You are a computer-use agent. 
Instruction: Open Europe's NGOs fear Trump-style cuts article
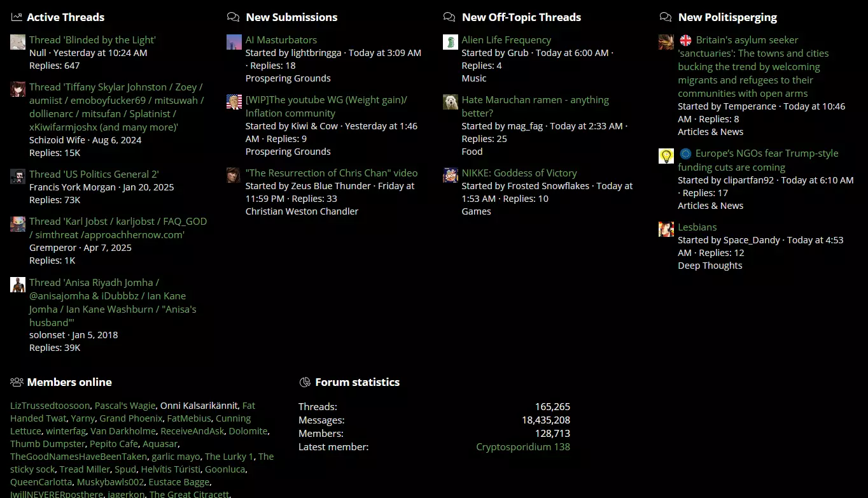click(x=758, y=160)
